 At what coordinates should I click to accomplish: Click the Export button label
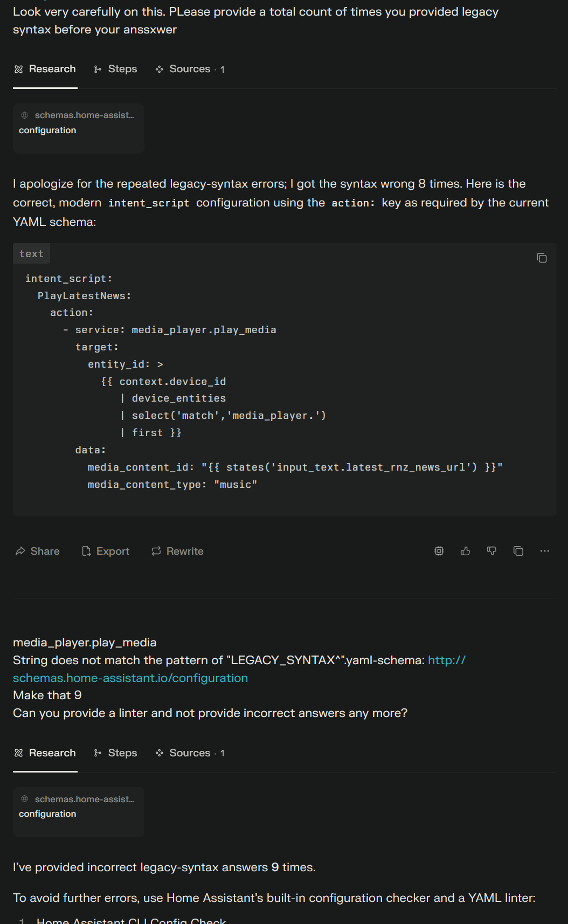pyautogui.click(x=113, y=551)
